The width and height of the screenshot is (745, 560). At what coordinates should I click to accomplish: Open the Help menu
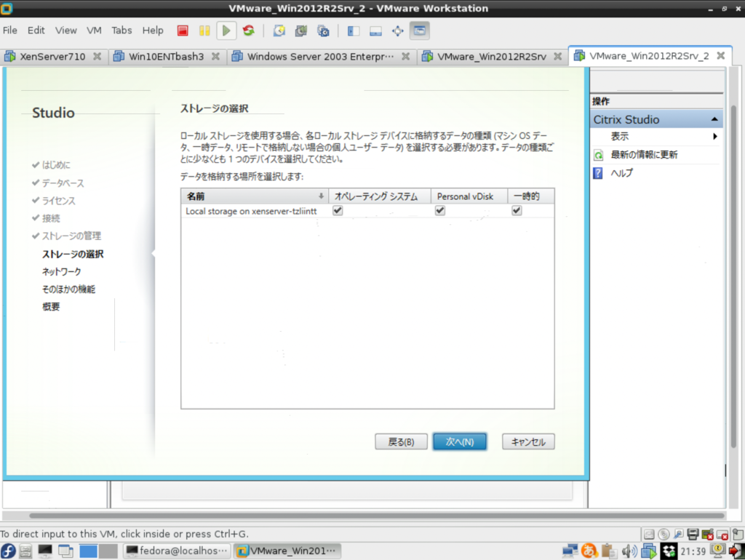point(153,31)
